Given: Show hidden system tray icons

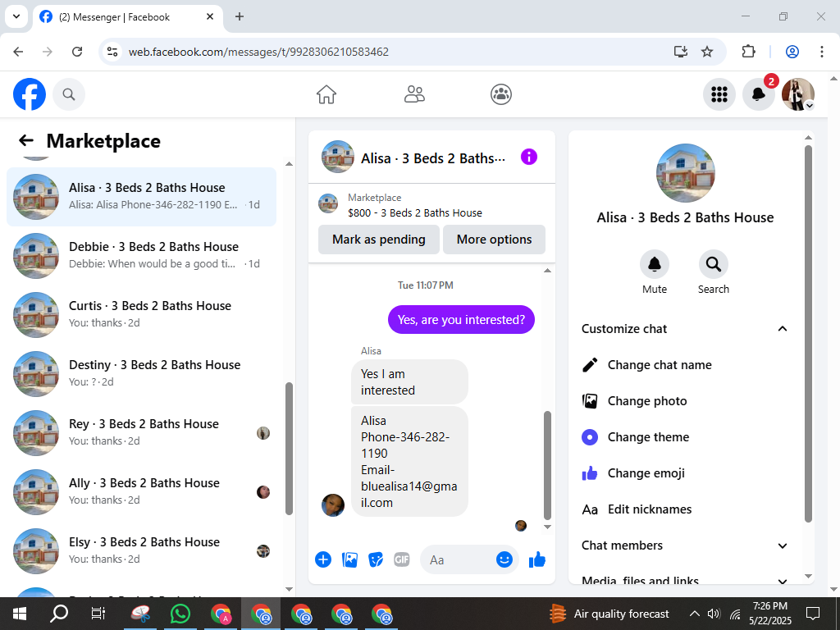Looking at the screenshot, I should pos(694,614).
